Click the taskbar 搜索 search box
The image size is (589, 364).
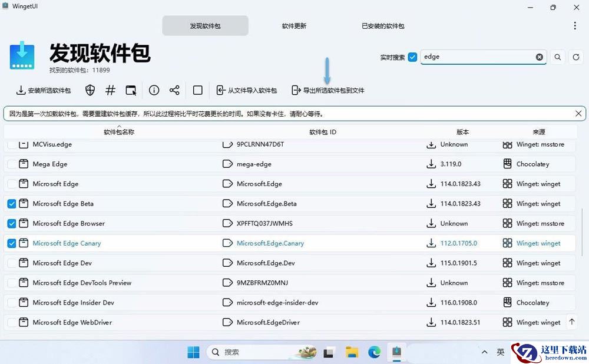[262, 352]
